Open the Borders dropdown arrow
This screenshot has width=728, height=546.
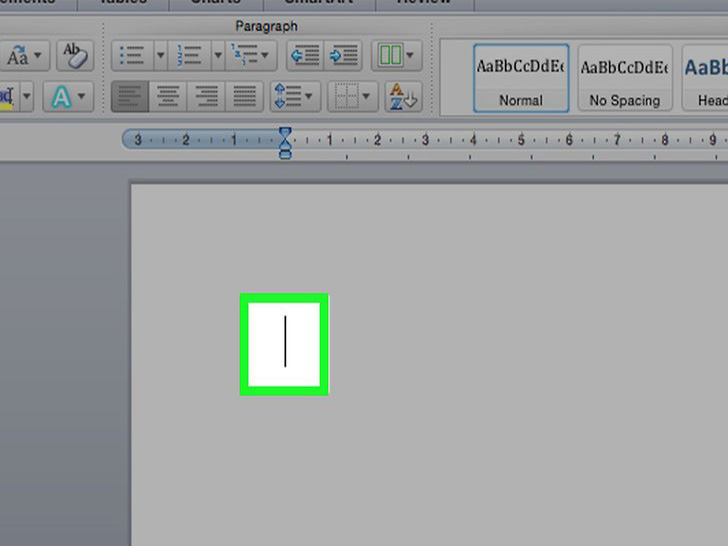366,97
